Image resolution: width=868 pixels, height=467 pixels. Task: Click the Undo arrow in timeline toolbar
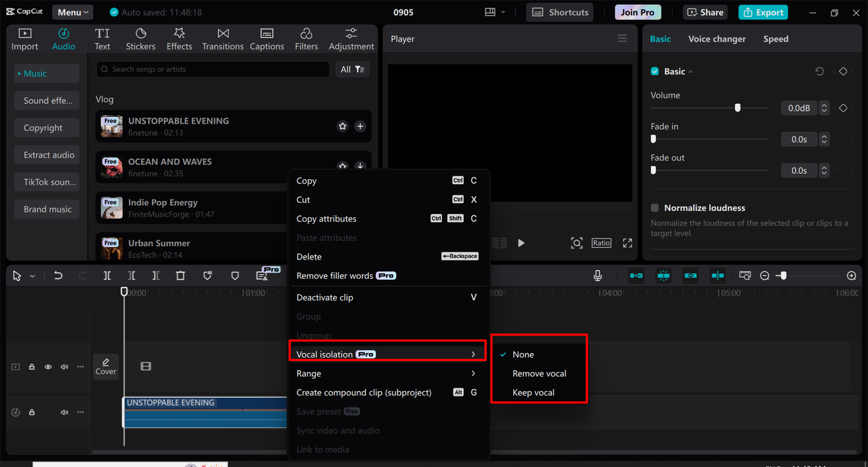[58, 276]
